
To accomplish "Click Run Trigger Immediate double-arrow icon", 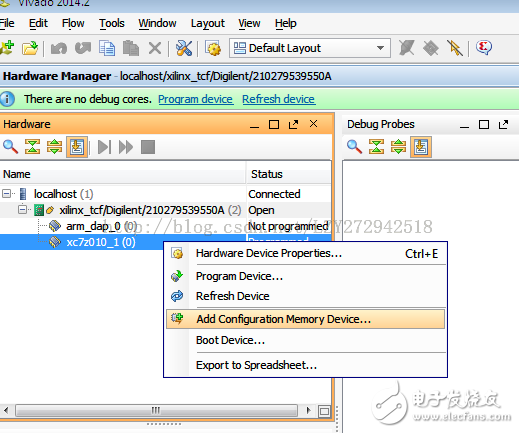I will 126,147.
